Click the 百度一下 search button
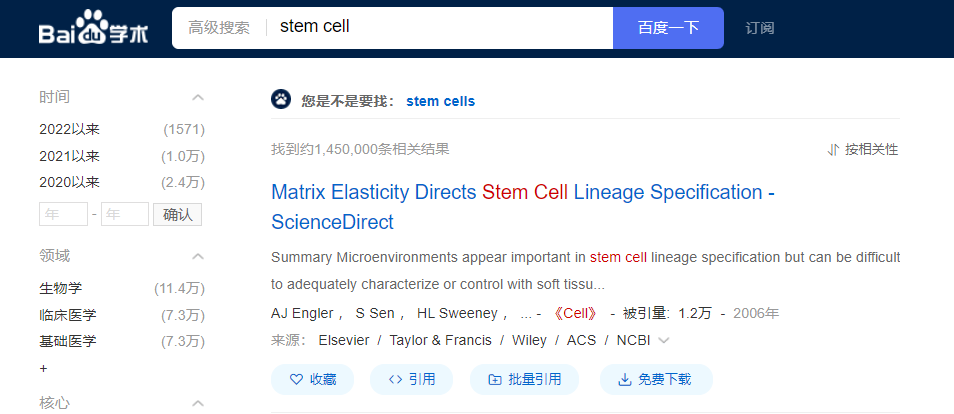The width and height of the screenshot is (954, 414). [x=668, y=28]
